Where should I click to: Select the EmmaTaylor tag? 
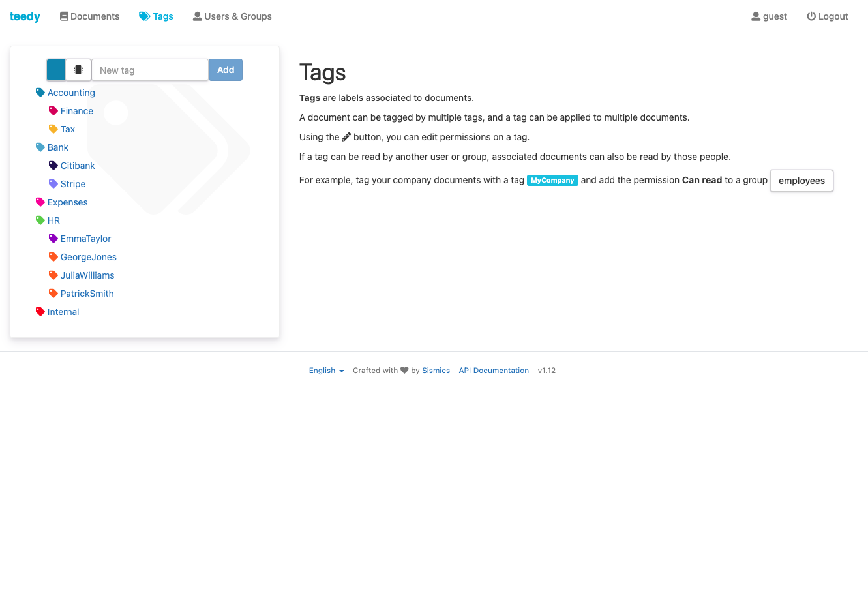point(86,239)
